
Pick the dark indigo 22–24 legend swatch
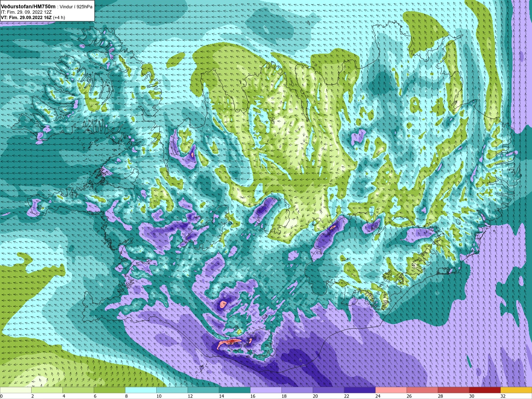[x=360, y=390]
